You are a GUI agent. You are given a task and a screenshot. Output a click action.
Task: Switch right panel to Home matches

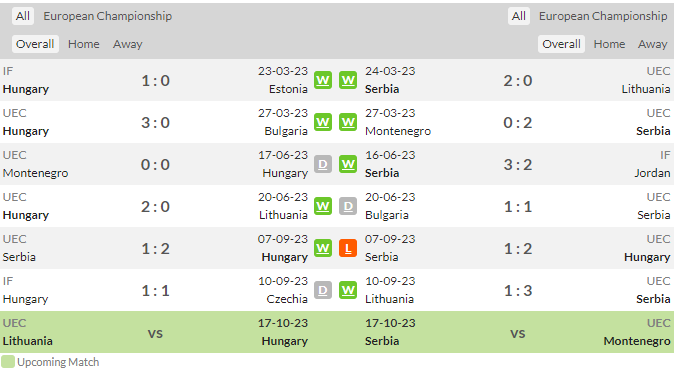pyautogui.click(x=609, y=44)
